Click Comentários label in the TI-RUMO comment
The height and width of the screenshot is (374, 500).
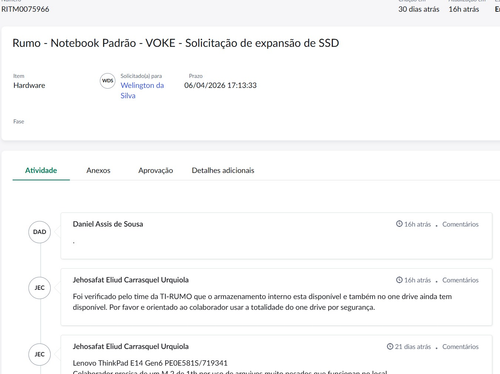(460, 280)
